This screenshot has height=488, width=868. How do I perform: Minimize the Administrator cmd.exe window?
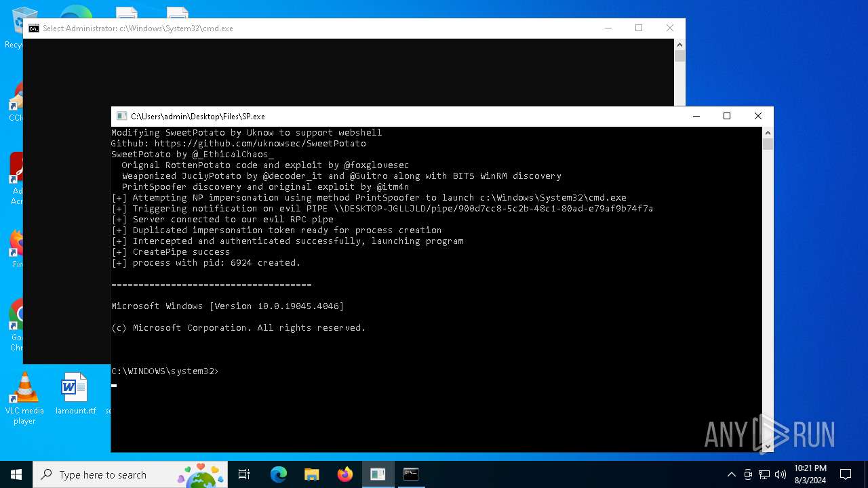point(608,28)
